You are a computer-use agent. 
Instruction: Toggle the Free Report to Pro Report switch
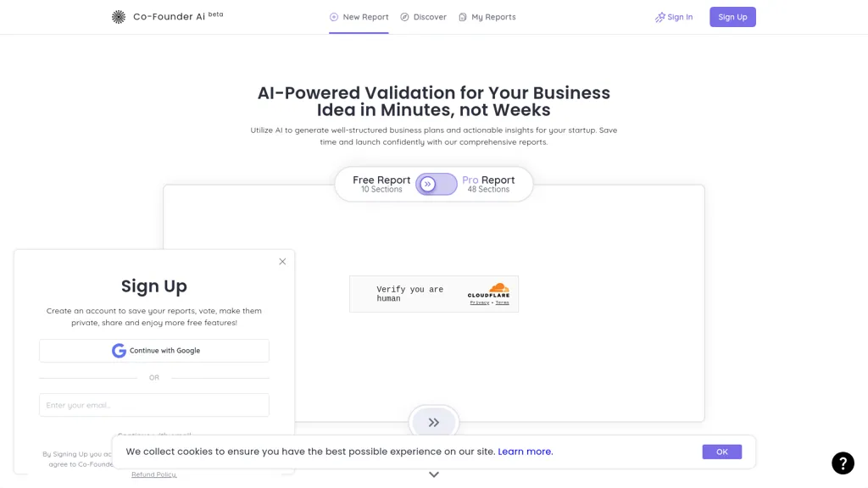coord(437,184)
